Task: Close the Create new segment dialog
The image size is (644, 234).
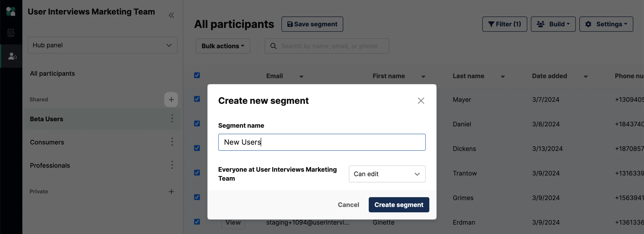Action: click(x=421, y=101)
